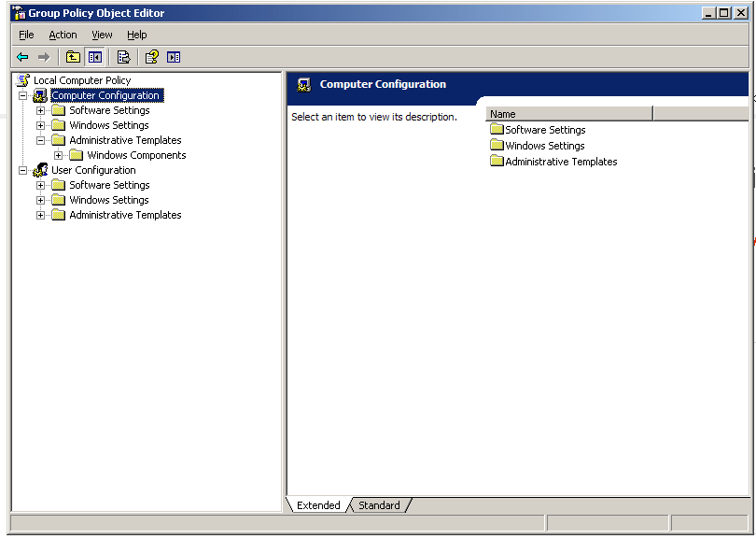Select Windows Settings in the right pane list
756x539 pixels.
pos(544,146)
